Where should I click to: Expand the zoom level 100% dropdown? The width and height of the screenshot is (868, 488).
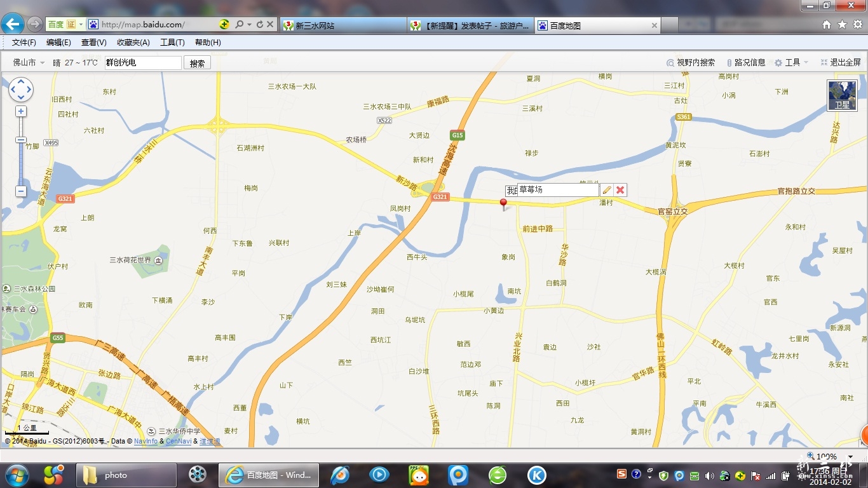click(851, 457)
